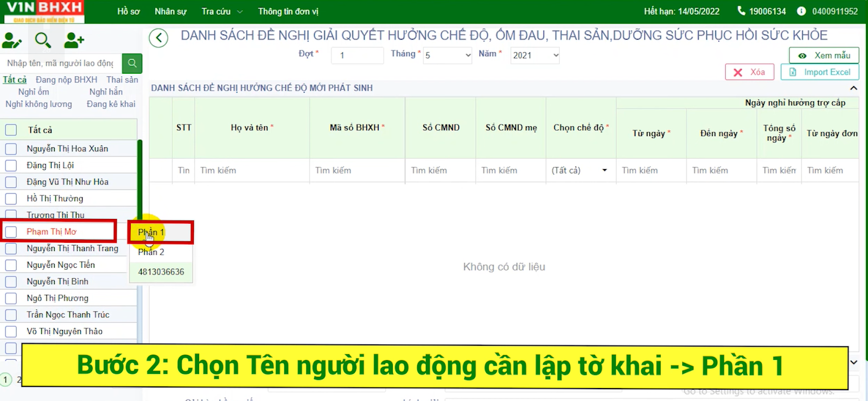Image resolution: width=868 pixels, height=401 pixels.
Task: Tick checkbox for Nguyễn Thị Bình
Action: 11,282
